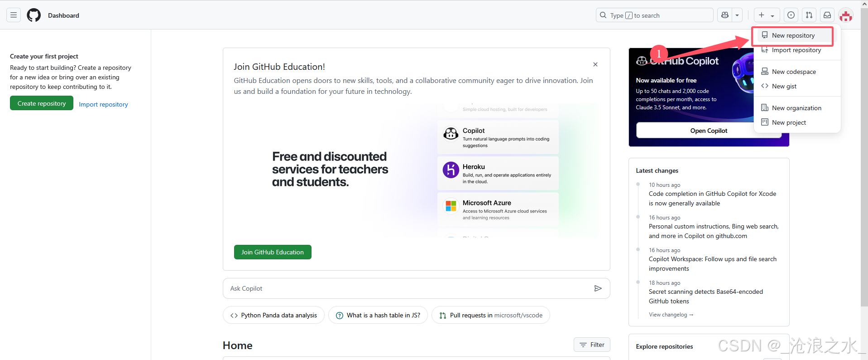Open 'Copilot Workspace: Follow ups' changelog entry
The height and width of the screenshot is (360, 868).
(x=713, y=264)
